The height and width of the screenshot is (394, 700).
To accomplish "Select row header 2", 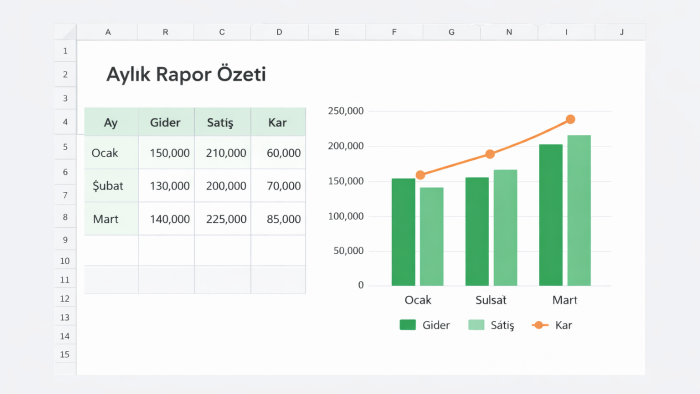I will point(65,74).
